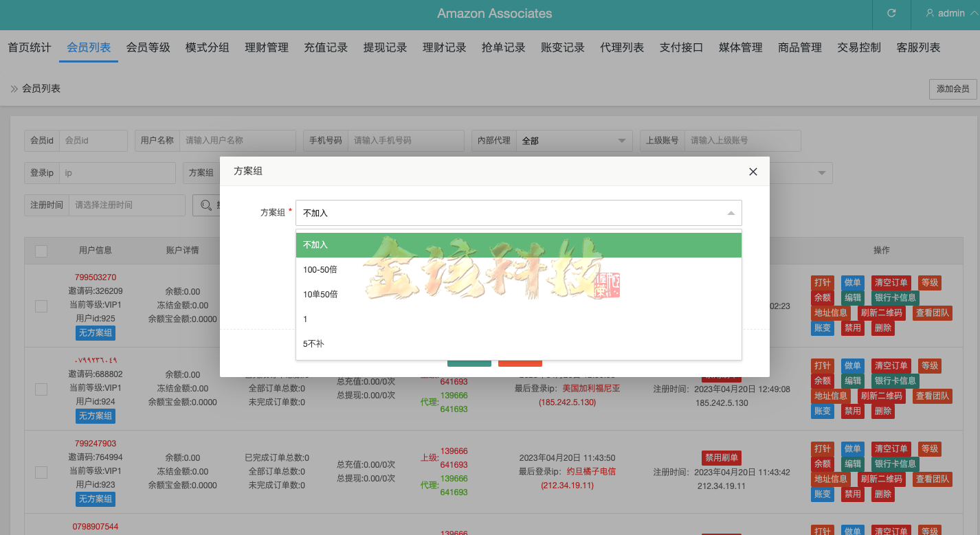980x535 pixels.
Task: Open the 方案组 dropdown in the dialog
Action: click(x=518, y=213)
